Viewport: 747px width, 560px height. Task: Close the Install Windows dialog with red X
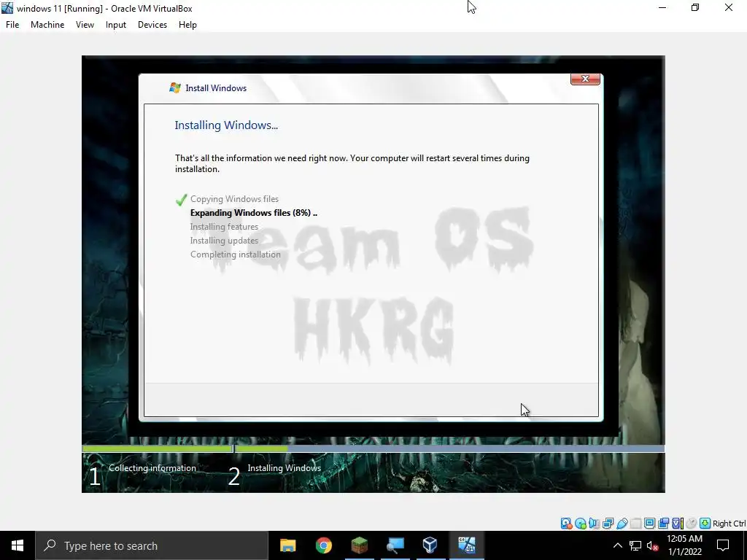point(585,79)
